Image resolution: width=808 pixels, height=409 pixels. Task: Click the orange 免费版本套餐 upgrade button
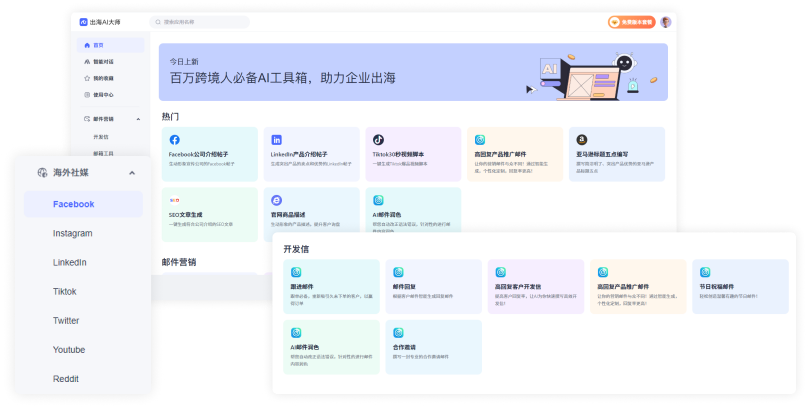click(x=632, y=22)
